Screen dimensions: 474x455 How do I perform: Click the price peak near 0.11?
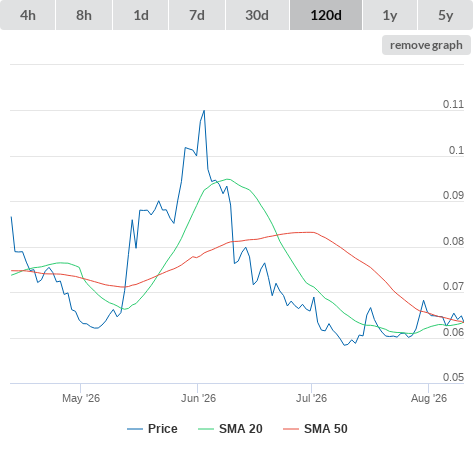[204, 111]
